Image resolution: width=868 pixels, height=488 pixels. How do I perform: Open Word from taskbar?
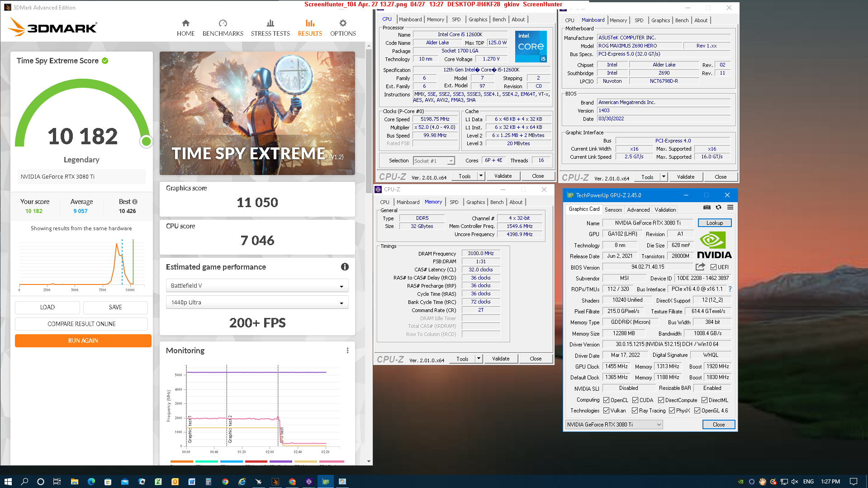point(192,482)
